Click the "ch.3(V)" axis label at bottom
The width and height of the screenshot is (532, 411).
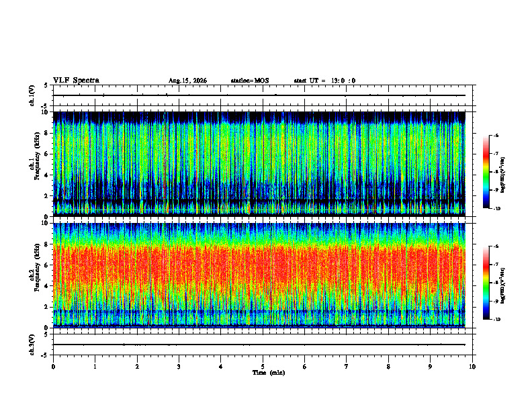click(x=32, y=345)
